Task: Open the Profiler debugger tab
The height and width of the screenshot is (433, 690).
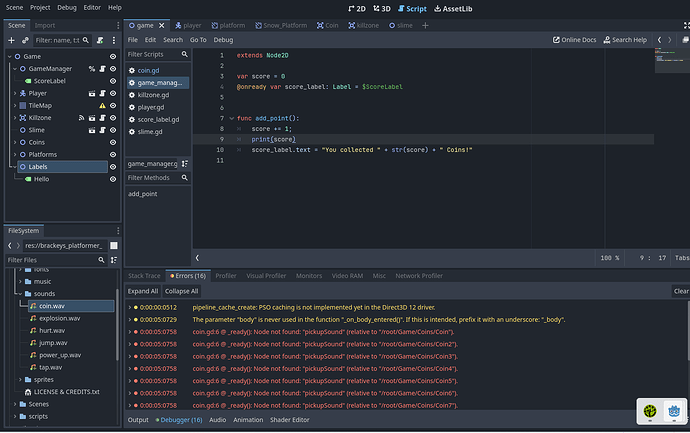Action: pyautogui.click(x=226, y=276)
